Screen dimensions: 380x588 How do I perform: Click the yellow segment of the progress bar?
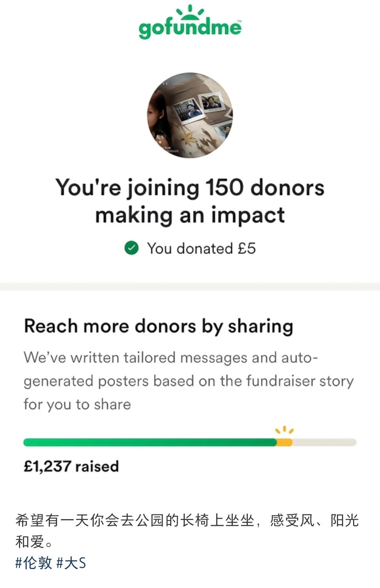285,442
